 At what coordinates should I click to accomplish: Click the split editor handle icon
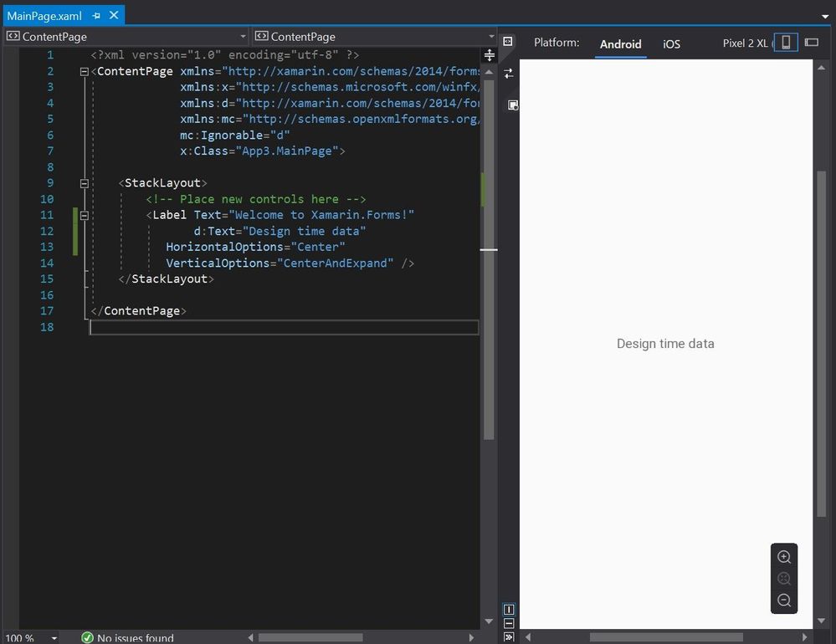point(490,55)
